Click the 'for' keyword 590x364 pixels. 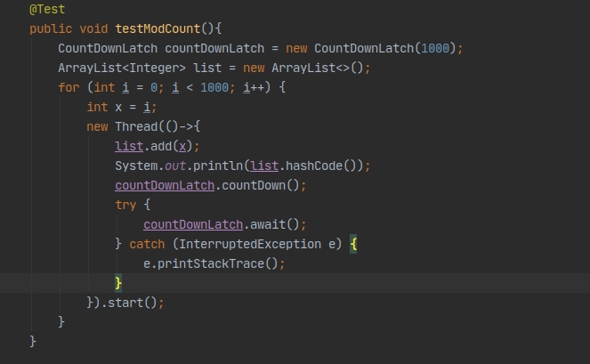[x=69, y=88]
